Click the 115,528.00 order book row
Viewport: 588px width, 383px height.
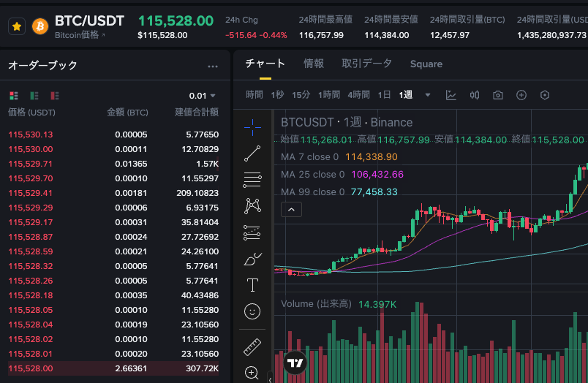(113, 368)
